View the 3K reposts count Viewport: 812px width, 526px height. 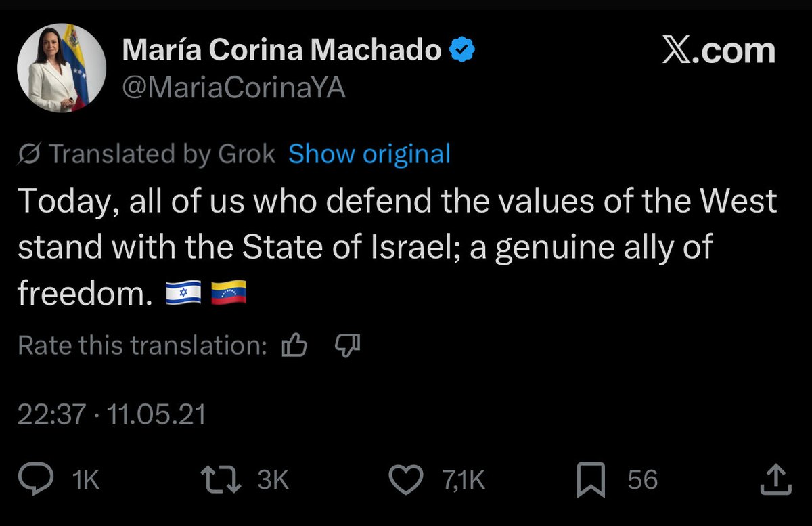click(x=273, y=480)
